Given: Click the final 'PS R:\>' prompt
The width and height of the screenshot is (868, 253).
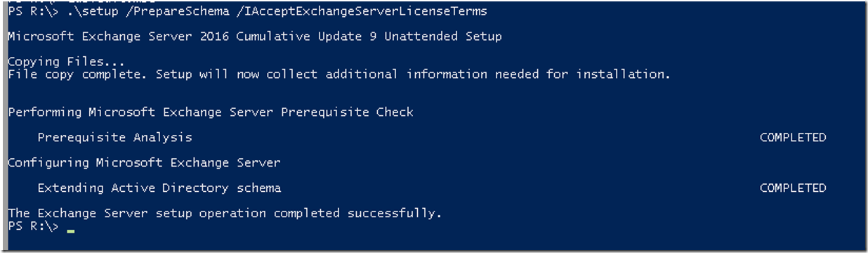Looking at the screenshot, I should [34, 226].
